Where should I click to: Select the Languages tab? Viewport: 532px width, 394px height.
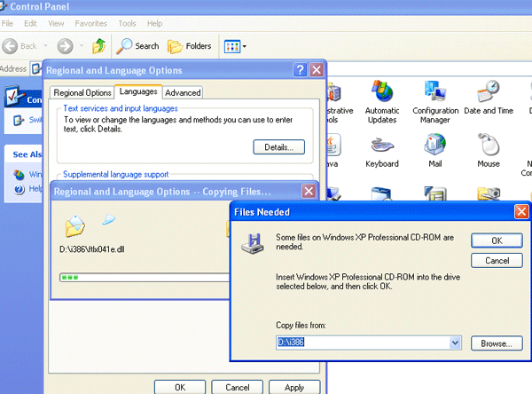point(138,91)
